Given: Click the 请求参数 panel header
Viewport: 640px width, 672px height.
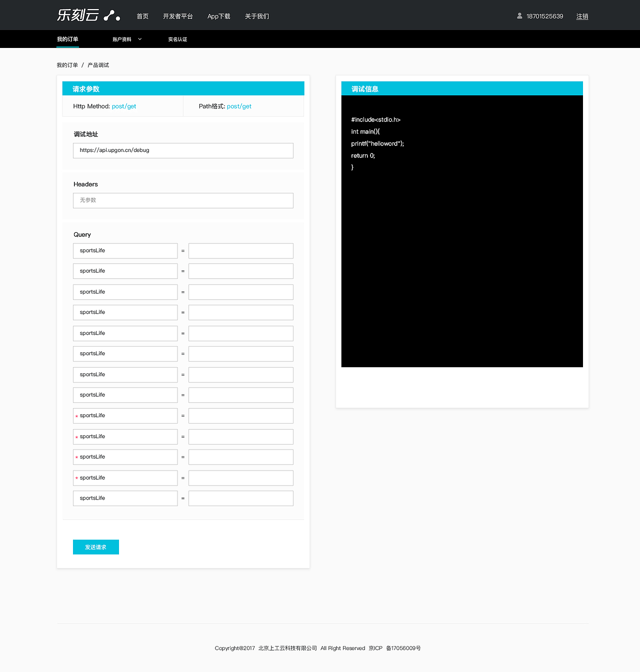Looking at the screenshot, I should [183, 88].
